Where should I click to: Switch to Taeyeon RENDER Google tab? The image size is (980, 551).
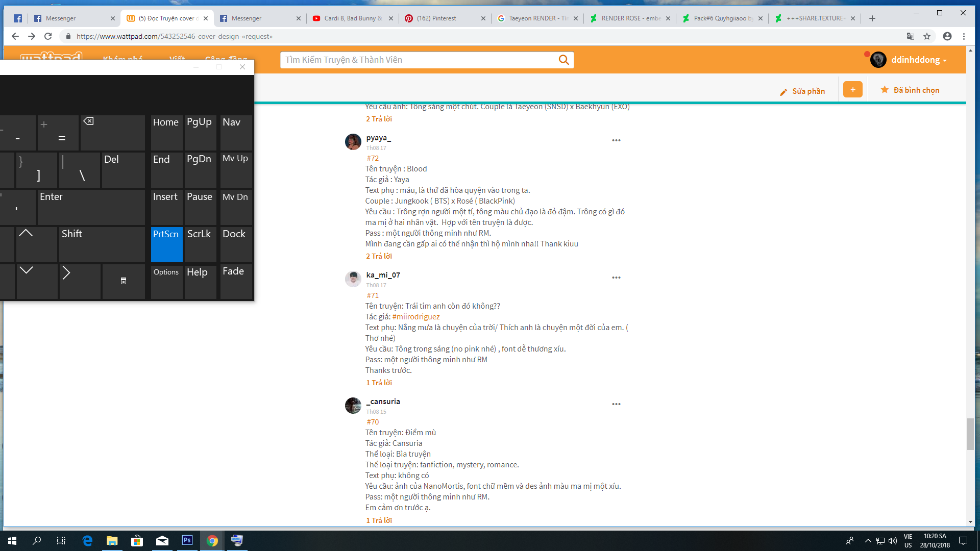537,18
